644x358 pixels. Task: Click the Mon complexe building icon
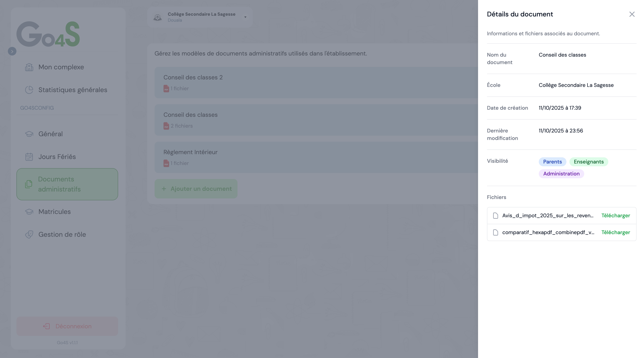[x=29, y=67]
